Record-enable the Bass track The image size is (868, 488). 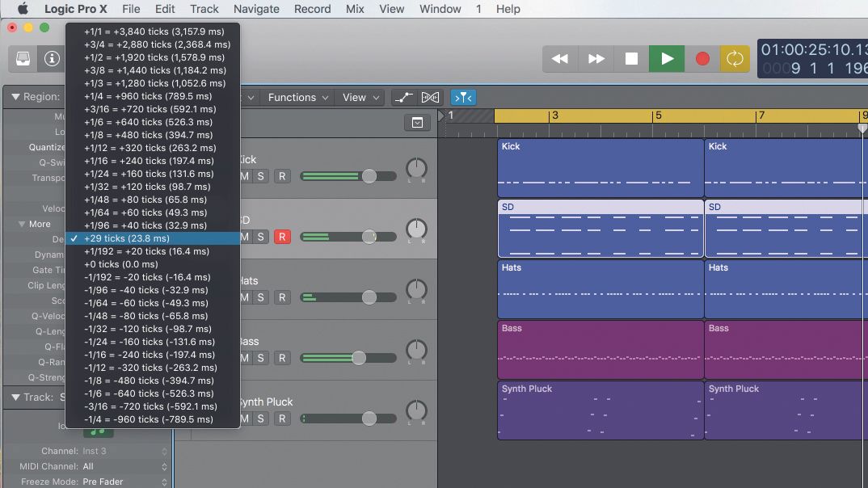[282, 358]
